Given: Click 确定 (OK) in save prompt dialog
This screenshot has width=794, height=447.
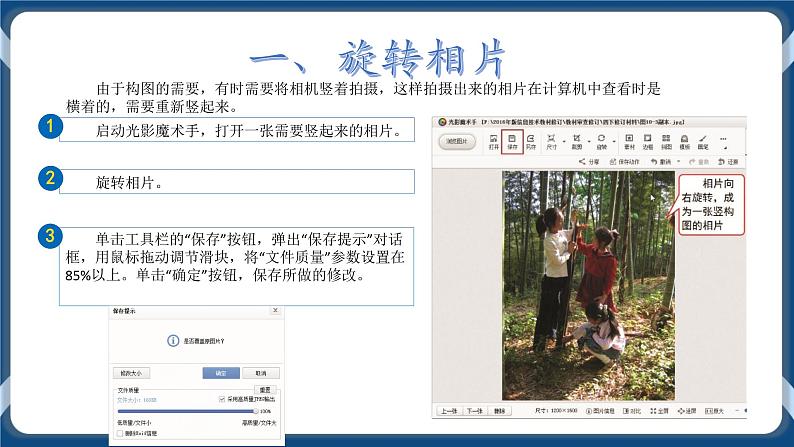Looking at the screenshot, I should click(x=221, y=373).
